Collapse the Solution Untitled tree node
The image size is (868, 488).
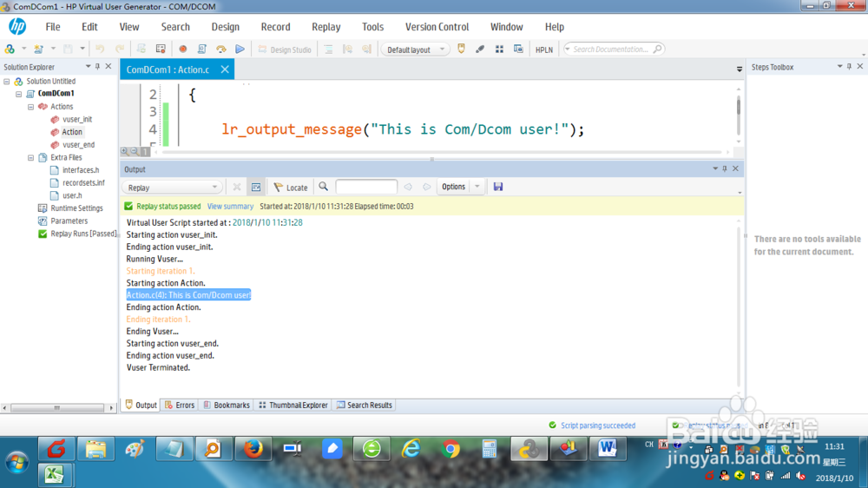pyautogui.click(x=7, y=82)
